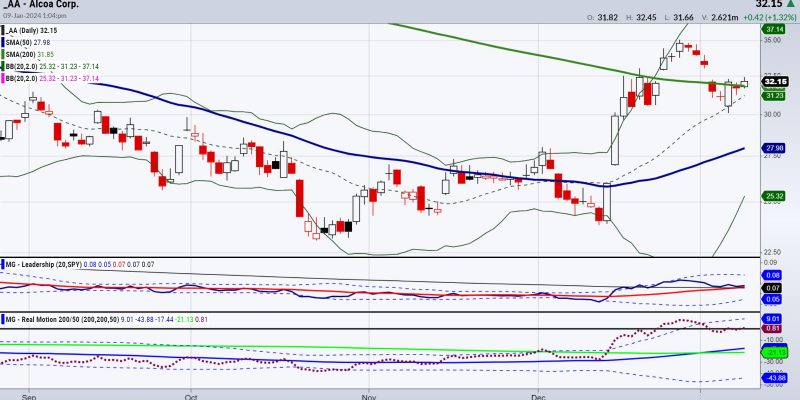Click the black 32.15 current price tag
The width and height of the screenshot is (800, 400).
tap(775, 82)
